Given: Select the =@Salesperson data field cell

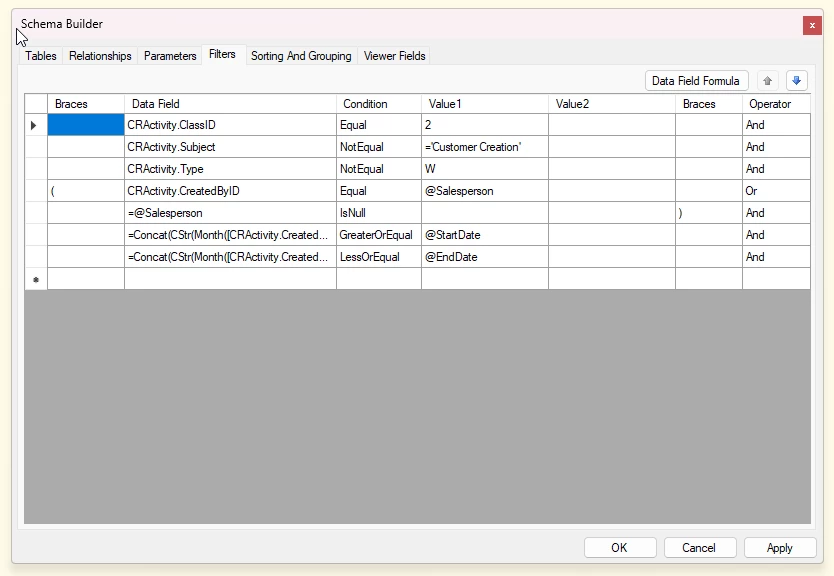Looking at the screenshot, I should (230, 213).
